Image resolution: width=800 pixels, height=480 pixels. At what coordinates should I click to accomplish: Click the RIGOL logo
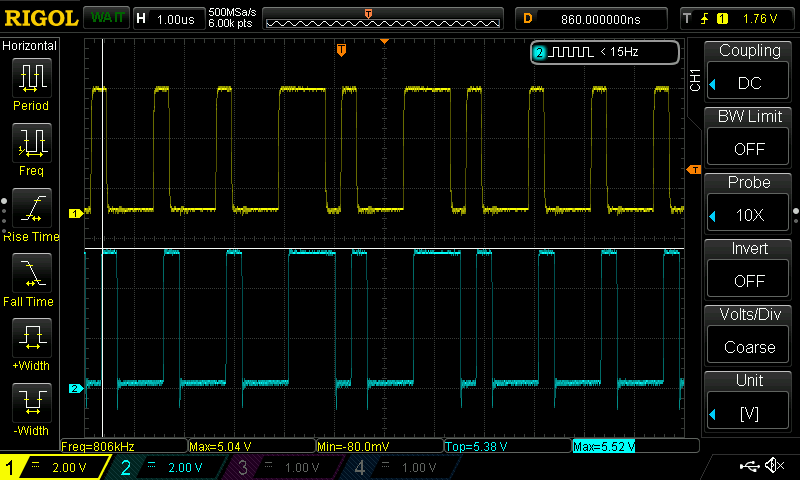(x=39, y=18)
